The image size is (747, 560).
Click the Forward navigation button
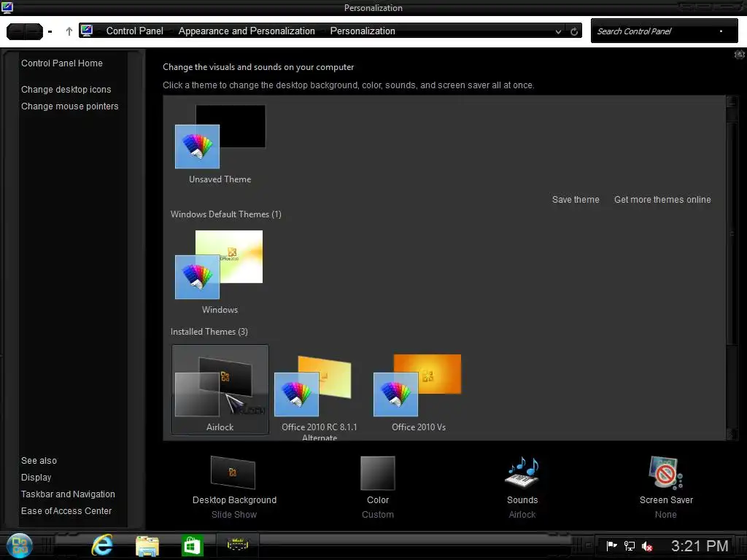tap(34, 32)
